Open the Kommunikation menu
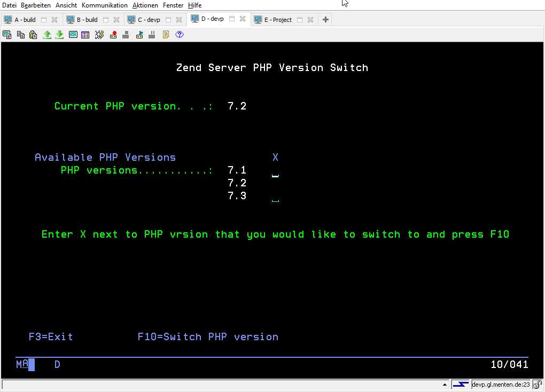545x392 pixels. click(x=104, y=5)
